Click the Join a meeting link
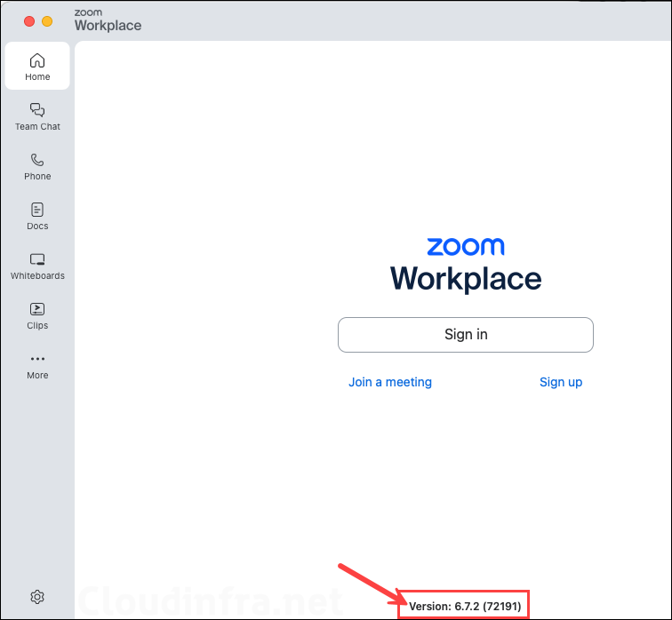Viewport: 672px width, 620px height. point(390,382)
